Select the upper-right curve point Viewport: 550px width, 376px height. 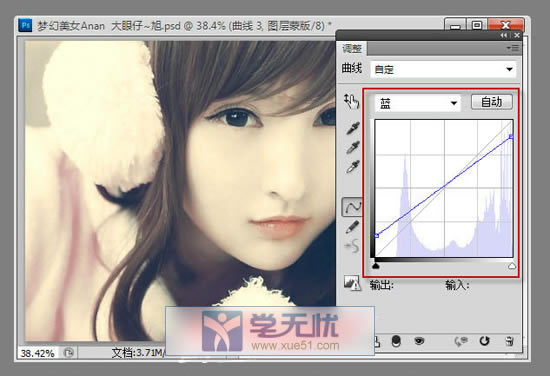pos(511,136)
